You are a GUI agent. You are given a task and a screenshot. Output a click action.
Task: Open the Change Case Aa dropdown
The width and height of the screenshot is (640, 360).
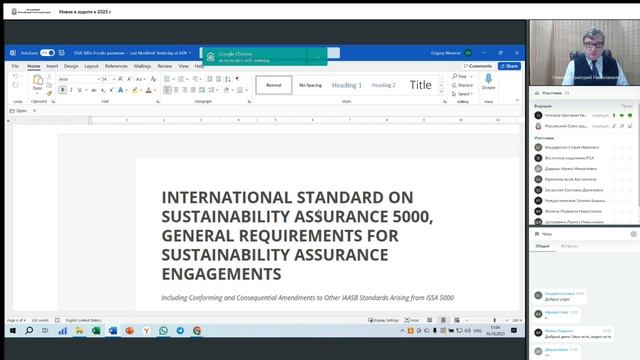coord(140,79)
